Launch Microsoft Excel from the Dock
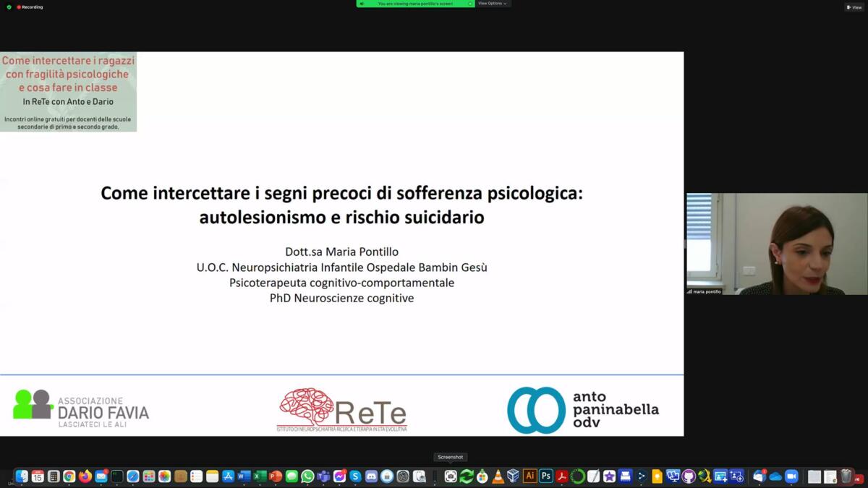The height and width of the screenshot is (488, 868). (260, 476)
